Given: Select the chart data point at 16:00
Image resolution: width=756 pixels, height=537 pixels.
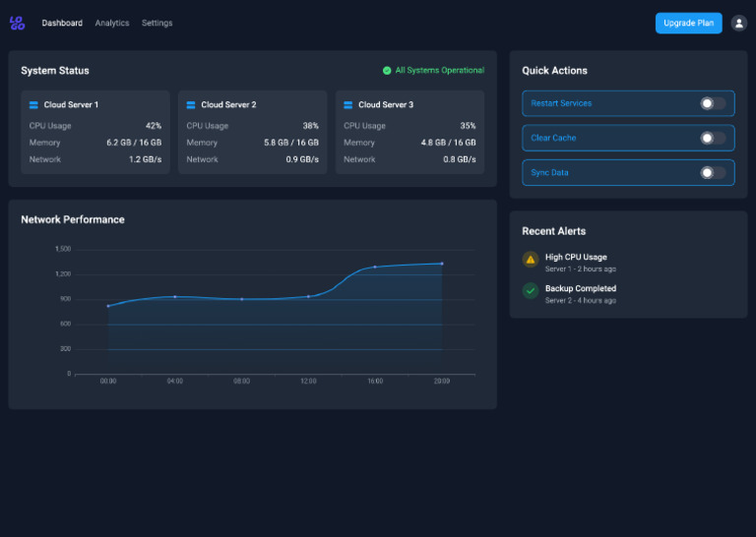Looking at the screenshot, I should 375,267.
